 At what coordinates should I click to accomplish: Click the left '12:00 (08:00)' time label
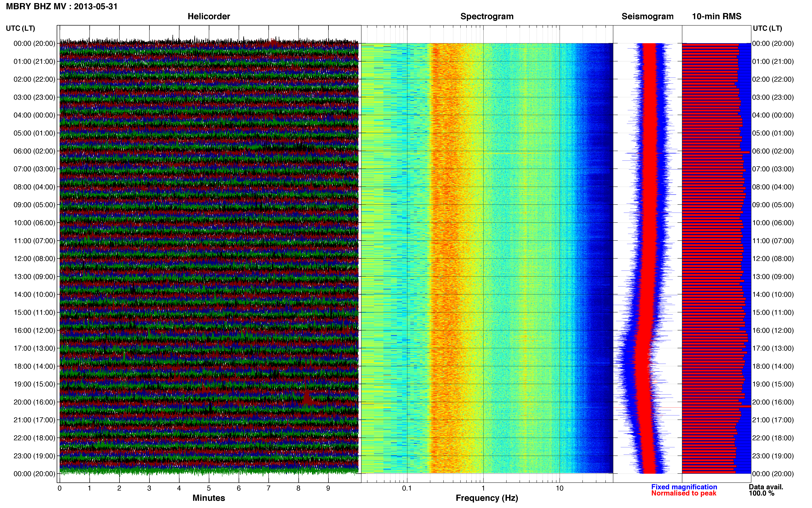click(x=34, y=259)
